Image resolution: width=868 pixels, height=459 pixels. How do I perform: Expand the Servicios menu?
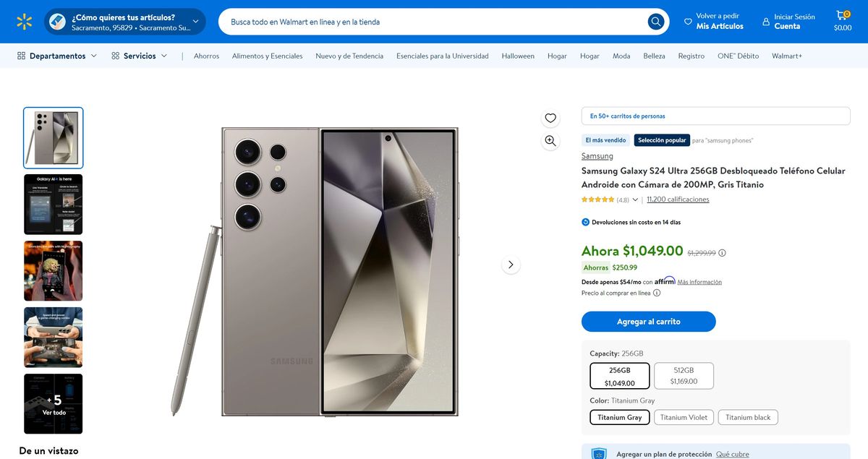pyautogui.click(x=140, y=56)
